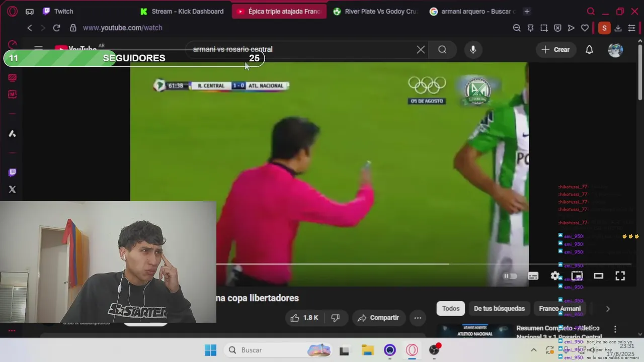Open YouTube account avatar menu
The width and height of the screenshot is (644, 362).
click(x=615, y=49)
